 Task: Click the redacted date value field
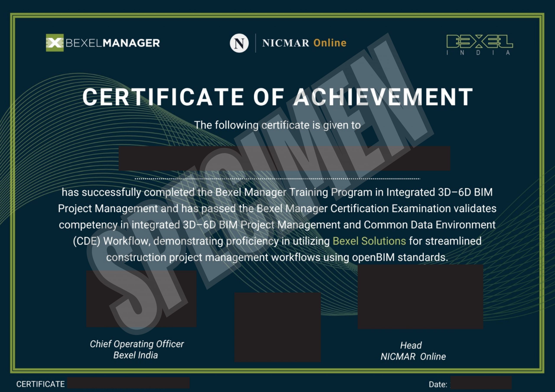481,382
